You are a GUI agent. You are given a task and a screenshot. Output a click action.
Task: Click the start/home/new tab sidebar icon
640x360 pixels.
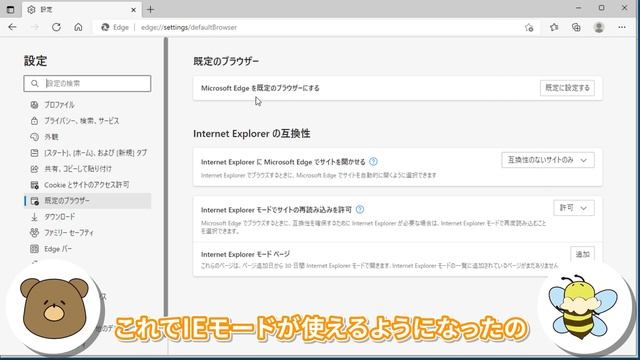point(34,153)
